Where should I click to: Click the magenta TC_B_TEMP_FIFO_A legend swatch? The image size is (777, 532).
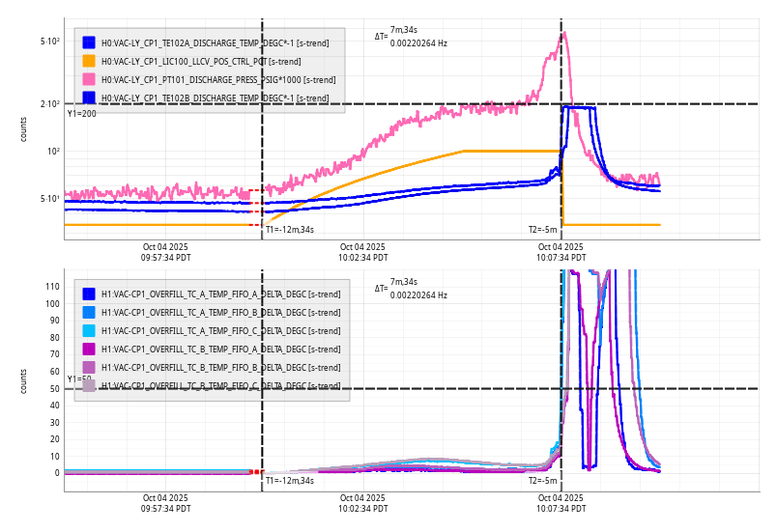pyautogui.click(x=89, y=349)
